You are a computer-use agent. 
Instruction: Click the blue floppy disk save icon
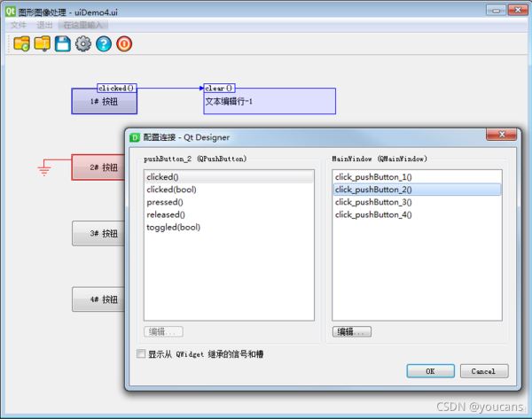pyautogui.click(x=63, y=43)
